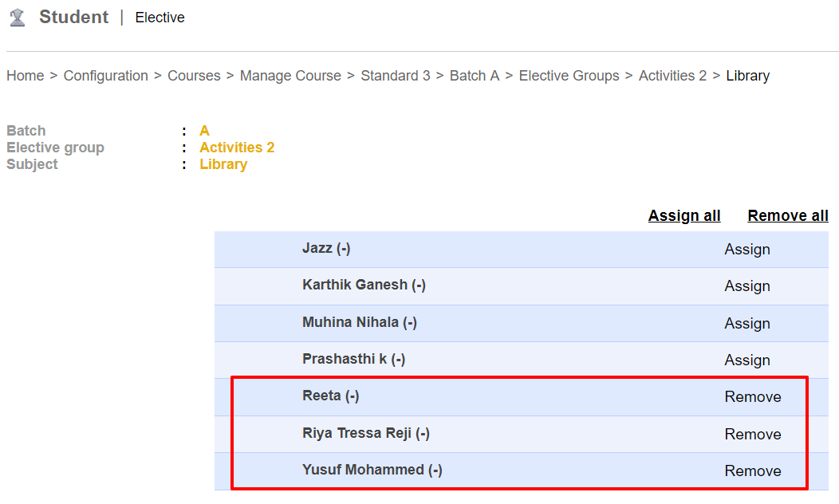Click the Student page heading
This screenshot has height=504, width=839.
[x=74, y=17]
